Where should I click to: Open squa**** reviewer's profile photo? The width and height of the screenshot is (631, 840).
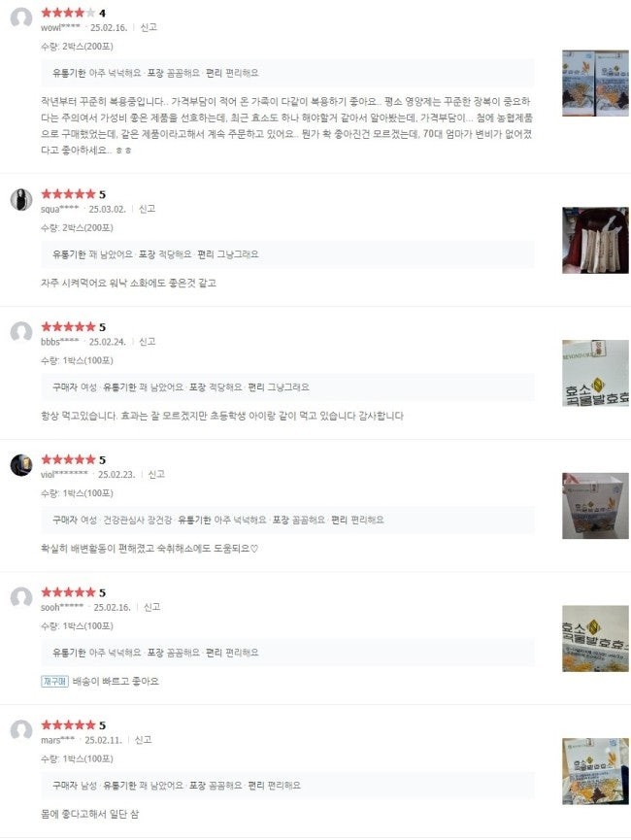[21, 200]
